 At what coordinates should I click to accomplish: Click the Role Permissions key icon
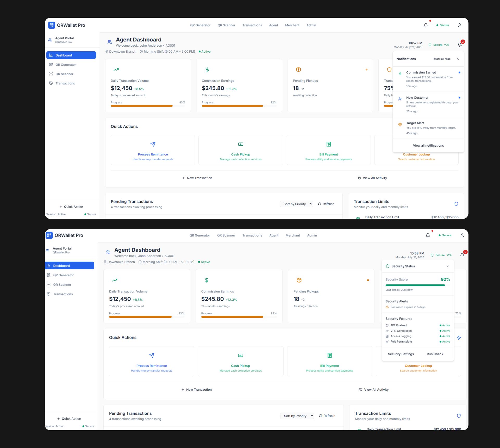(x=387, y=342)
